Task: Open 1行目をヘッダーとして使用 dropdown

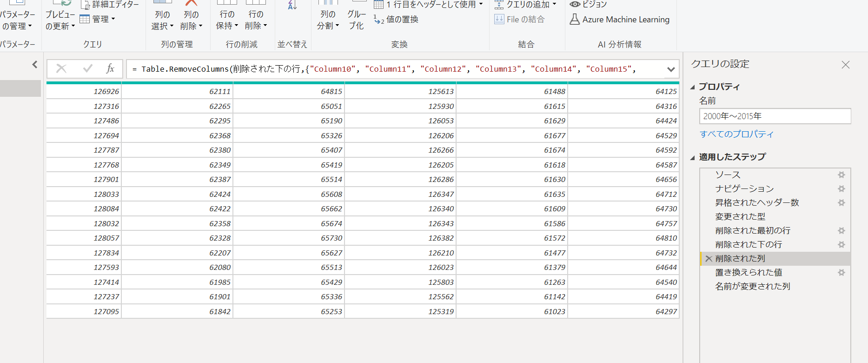Action: pyautogui.click(x=481, y=5)
